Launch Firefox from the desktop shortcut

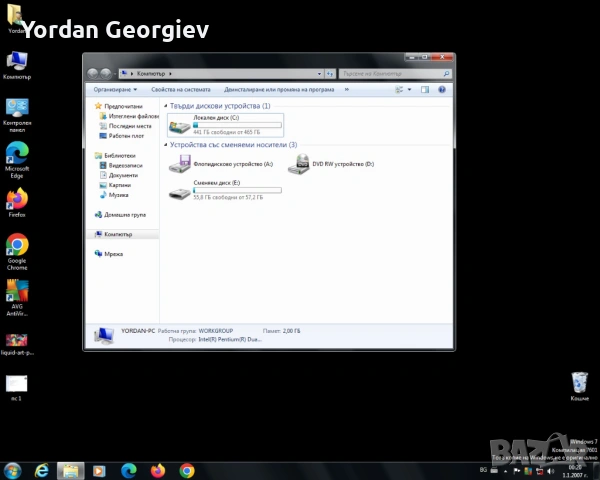pyautogui.click(x=17, y=199)
